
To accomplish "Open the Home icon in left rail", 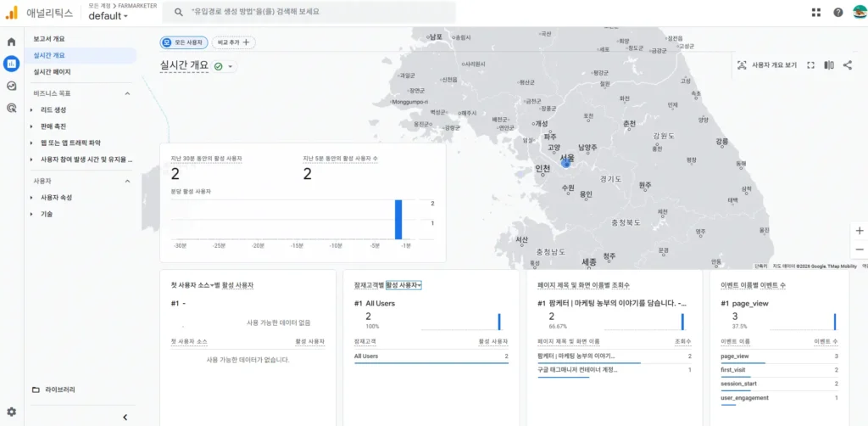I will click(x=12, y=42).
